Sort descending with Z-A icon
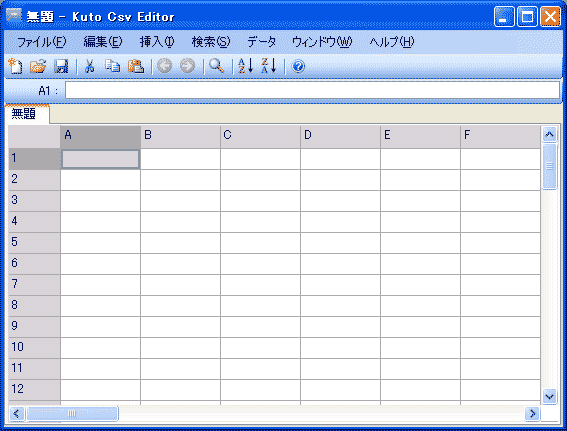This screenshot has height=431, width=567. (x=269, y=66)
